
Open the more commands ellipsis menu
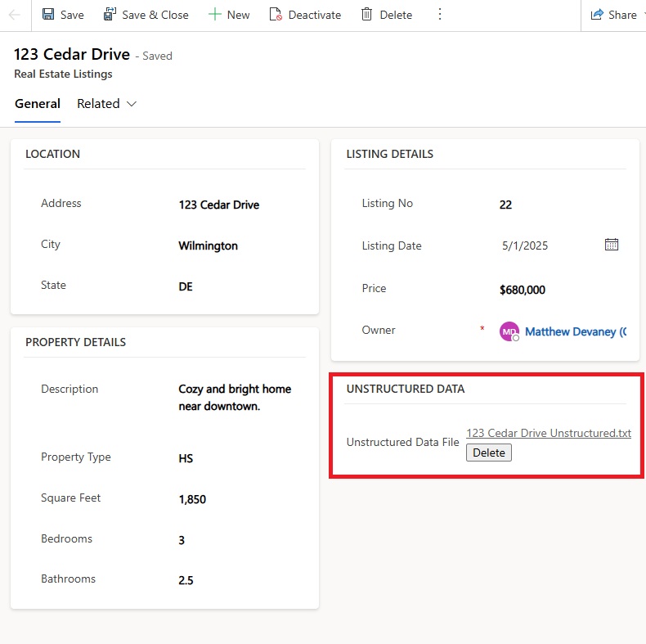click(440, 15)
